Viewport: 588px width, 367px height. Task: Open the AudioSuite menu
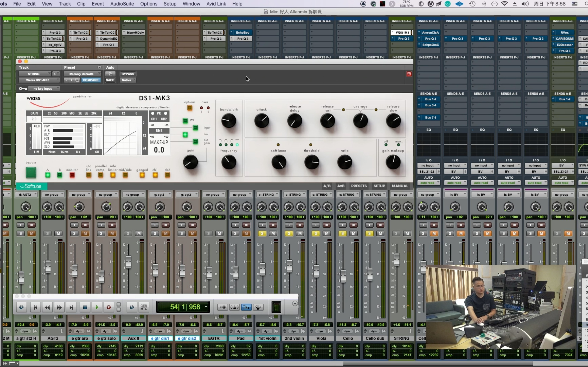(x=122, y=4)
